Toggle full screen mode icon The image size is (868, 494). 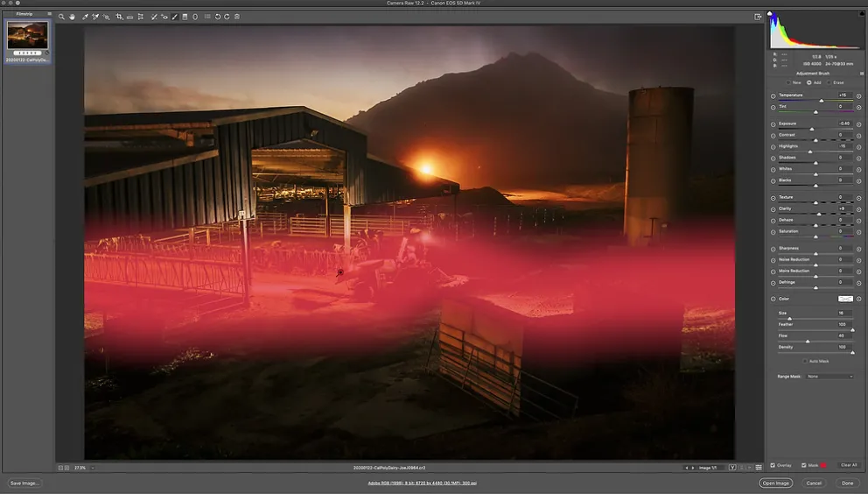pyautogui.click(x=758, y=17)
